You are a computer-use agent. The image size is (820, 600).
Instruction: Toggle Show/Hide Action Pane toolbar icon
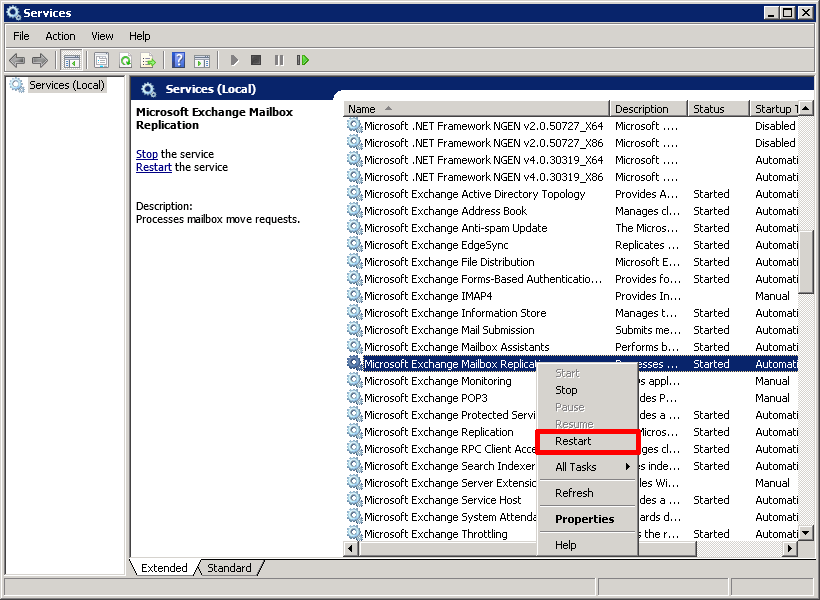[202, 61]
